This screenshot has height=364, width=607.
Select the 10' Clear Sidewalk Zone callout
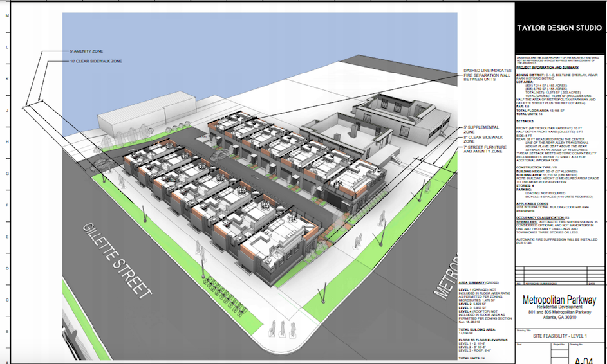[95, 61]
